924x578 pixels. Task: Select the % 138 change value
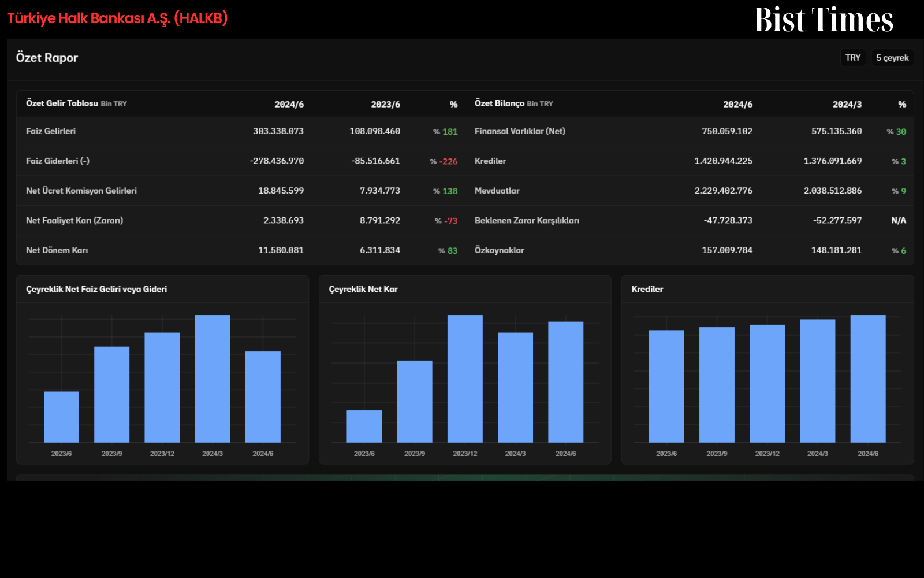pos(445,191)
